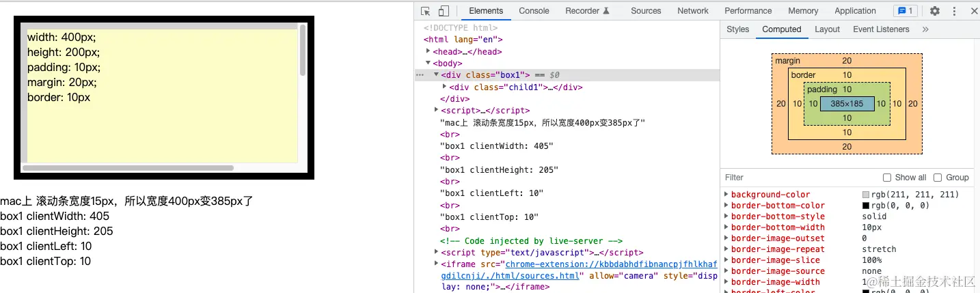Switch to the Console tab
This screenshot has width=980, height=293.
point(534,11)
